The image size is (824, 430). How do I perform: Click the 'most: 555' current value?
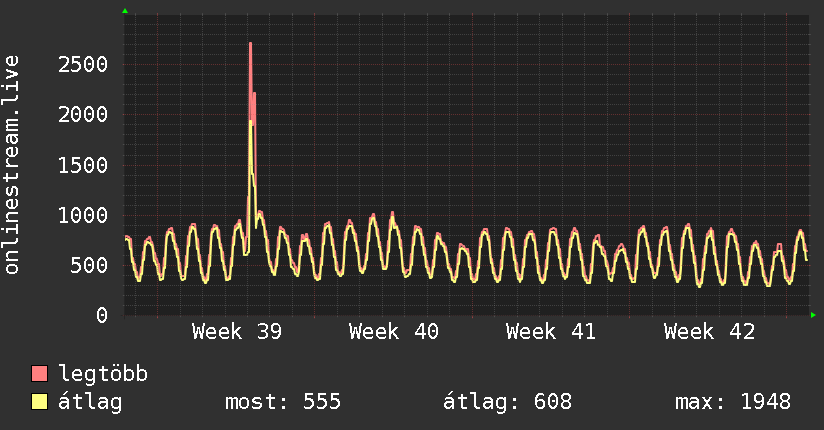point(283,402)
